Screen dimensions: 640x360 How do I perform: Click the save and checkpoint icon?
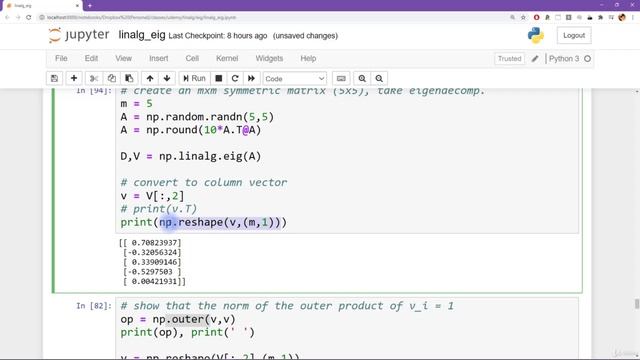click(54, 78)
